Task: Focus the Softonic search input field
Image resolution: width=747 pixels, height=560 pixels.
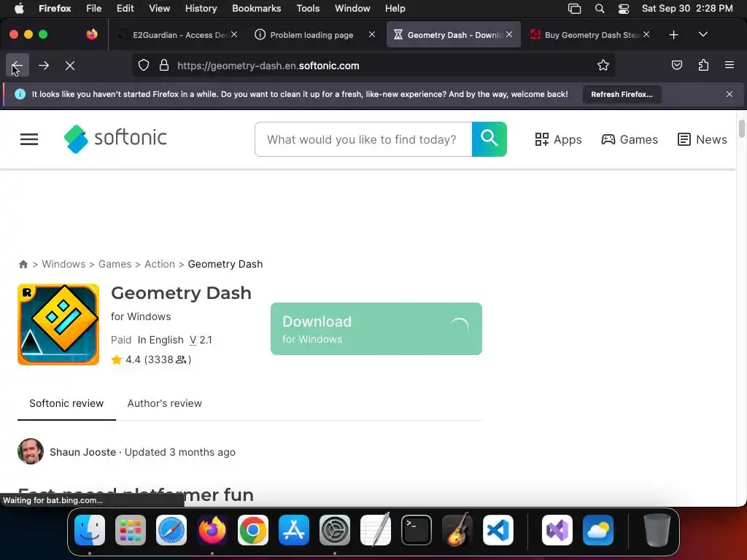Action: 363,139
